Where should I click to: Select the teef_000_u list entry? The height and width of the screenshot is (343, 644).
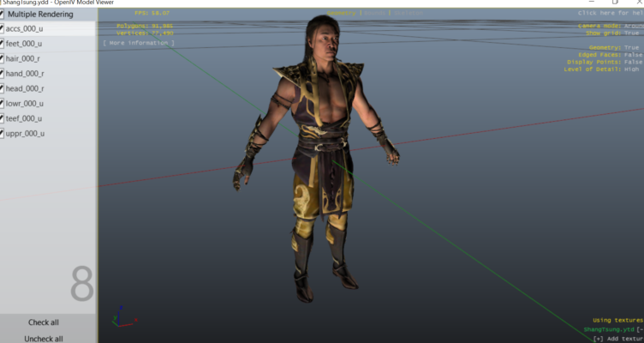(25, 118)
